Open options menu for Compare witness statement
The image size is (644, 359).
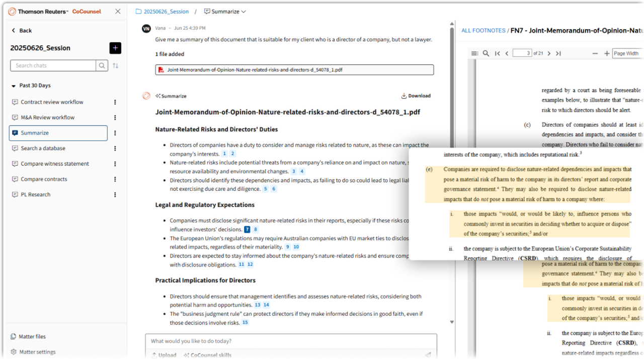pyautogui.click(x=115, y=164)
